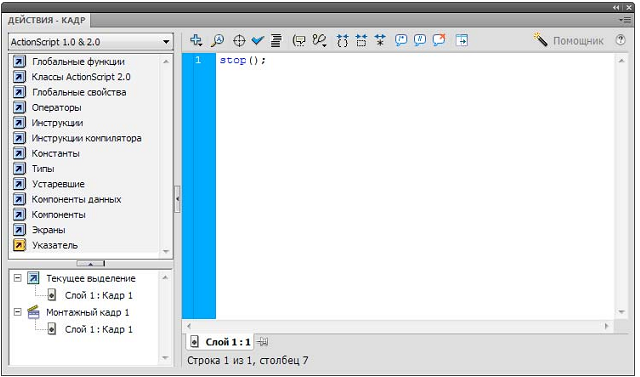
Task: Open Экраны category
Action: pyautogui.click(x=49, y=230)
